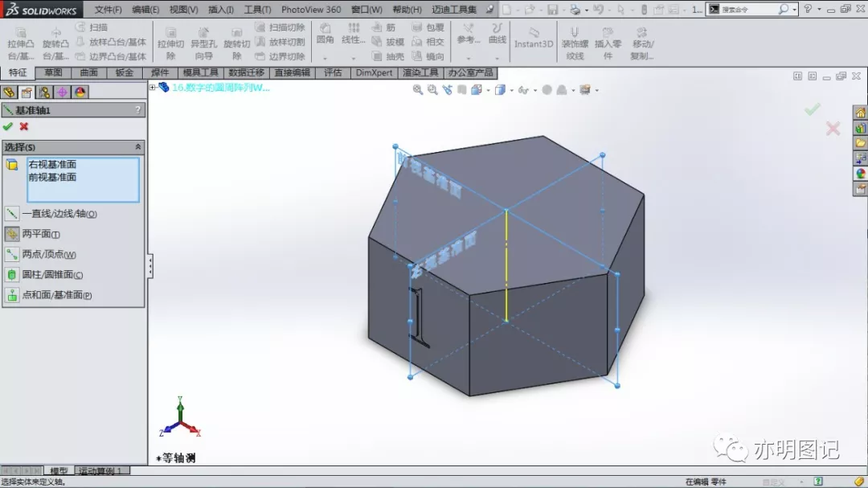This screenshot has height=488, width=868.
Task: Click the 抽壳 shell tool
Action: point(388,56)
